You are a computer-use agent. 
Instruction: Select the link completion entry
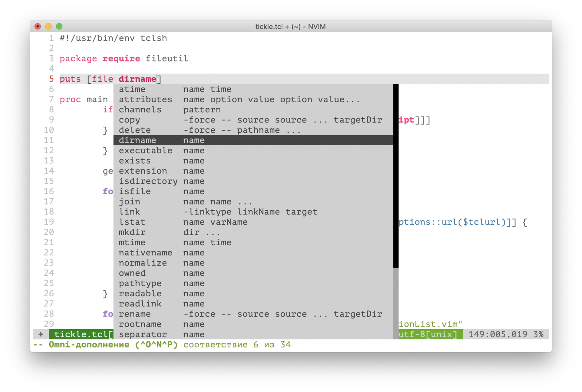coord(253,212)
